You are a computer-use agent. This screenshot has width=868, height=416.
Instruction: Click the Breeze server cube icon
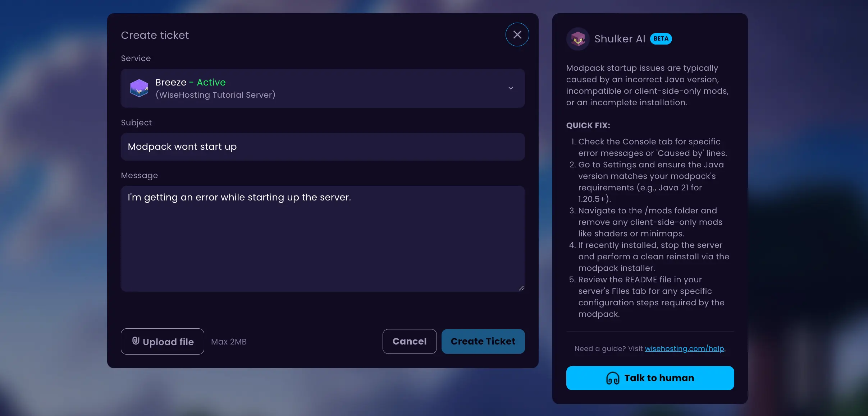point(139,88)
